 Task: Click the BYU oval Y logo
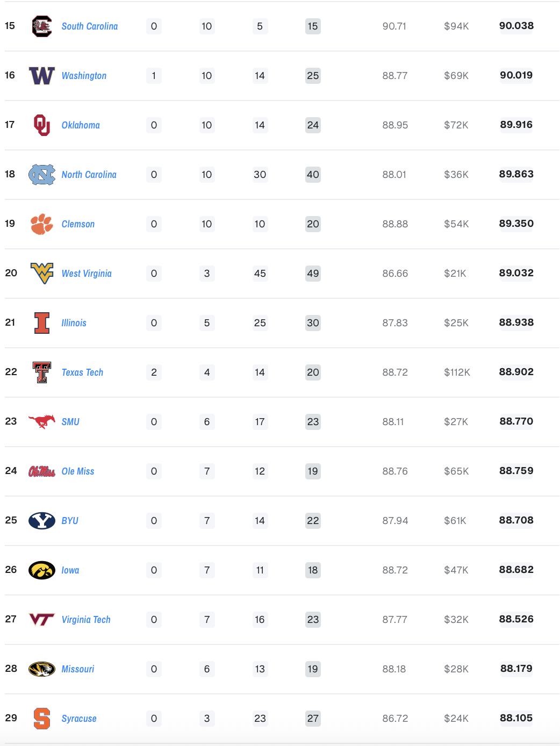42,521
